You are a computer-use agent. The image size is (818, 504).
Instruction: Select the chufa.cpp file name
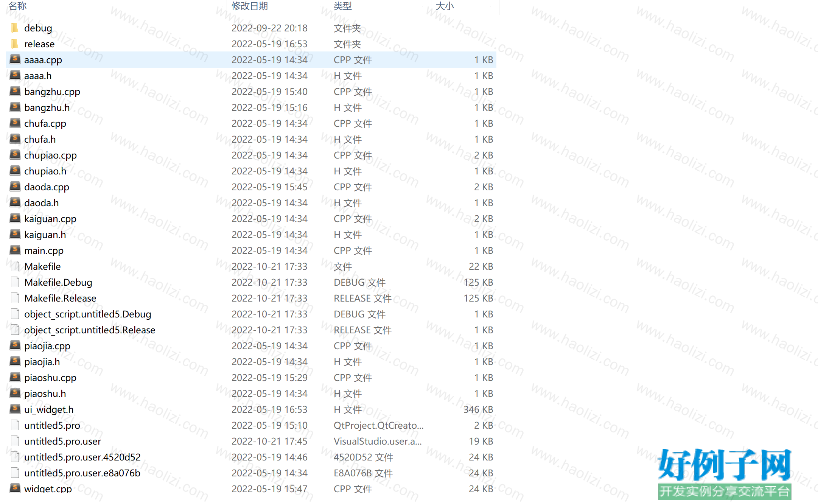click(x=45, y=123)
